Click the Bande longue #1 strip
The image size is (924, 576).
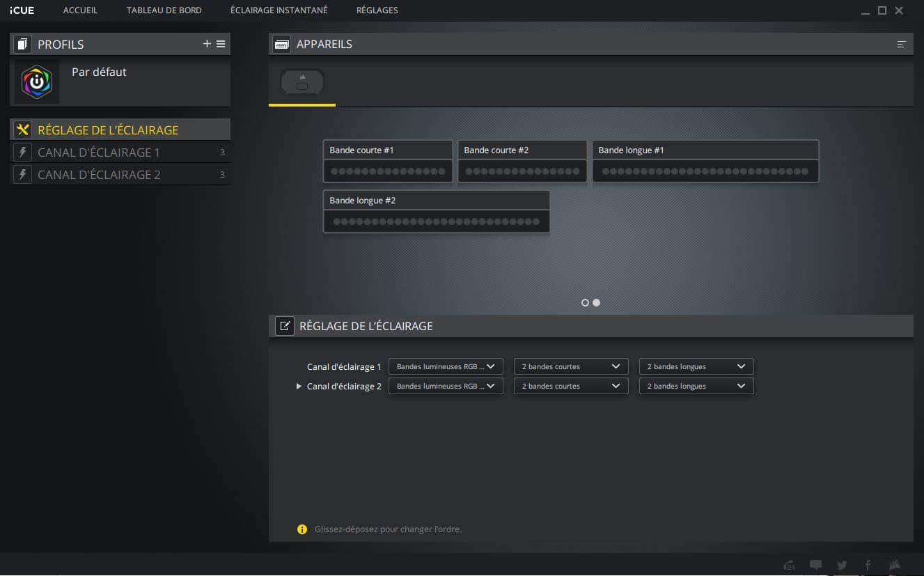tap(705, 162)
